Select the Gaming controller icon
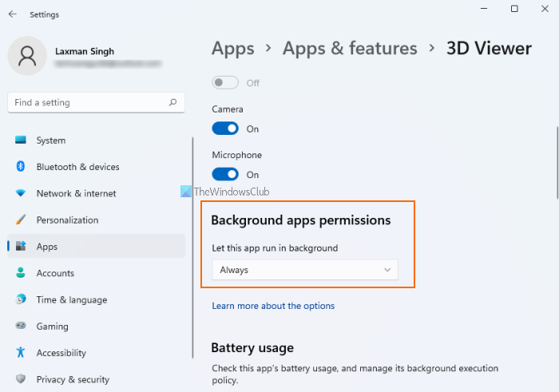The height and width of the screenshot is (392, 559). (x=21, y=327)
